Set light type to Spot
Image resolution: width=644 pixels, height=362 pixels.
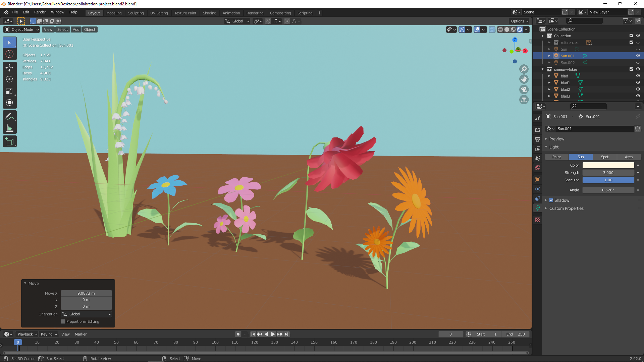pos(604,157)
